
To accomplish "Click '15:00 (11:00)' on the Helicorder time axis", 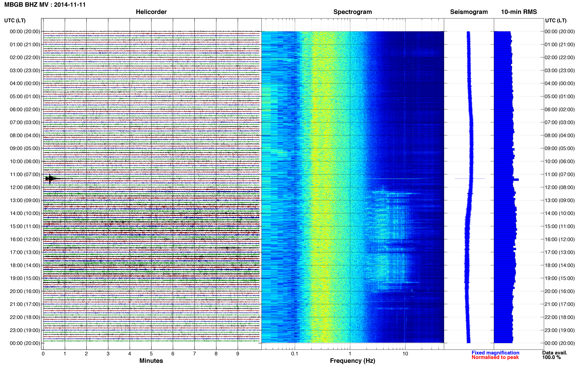I will (x=25, y=226).
